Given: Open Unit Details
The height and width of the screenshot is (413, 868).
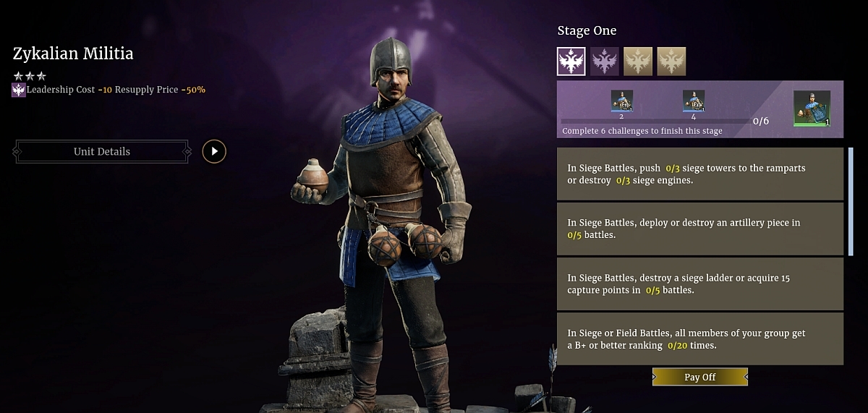Looking at the screenshot, I should coord(102,152).
